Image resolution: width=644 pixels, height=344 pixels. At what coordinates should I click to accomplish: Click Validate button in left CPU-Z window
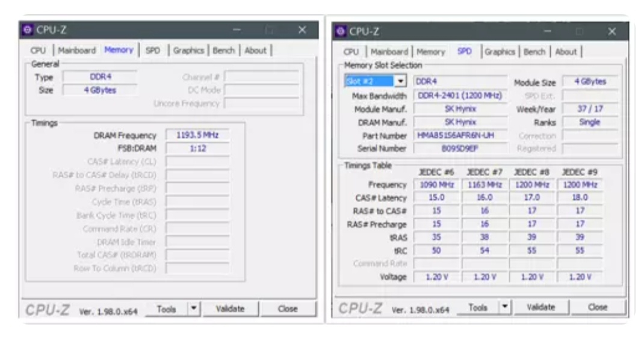pyautogui.click(x=230, y=309)
